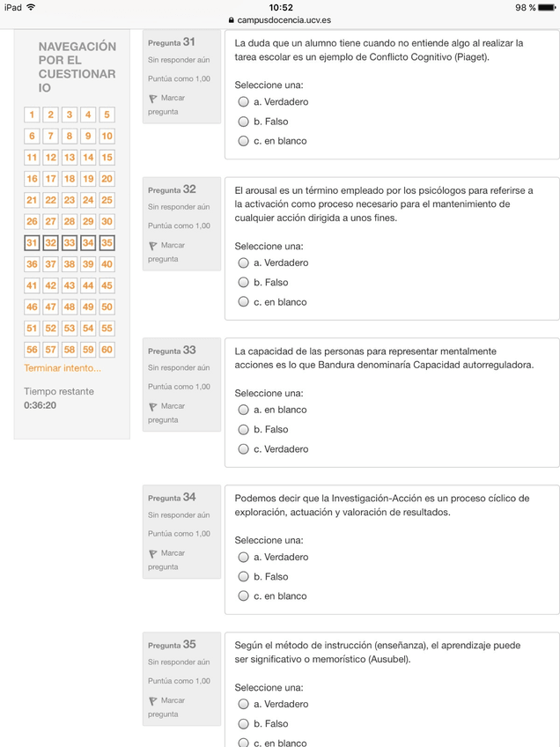This screenshot has height=747, width=560.
Task: Select Verdadero for question 33
Action: pos(244,449)
